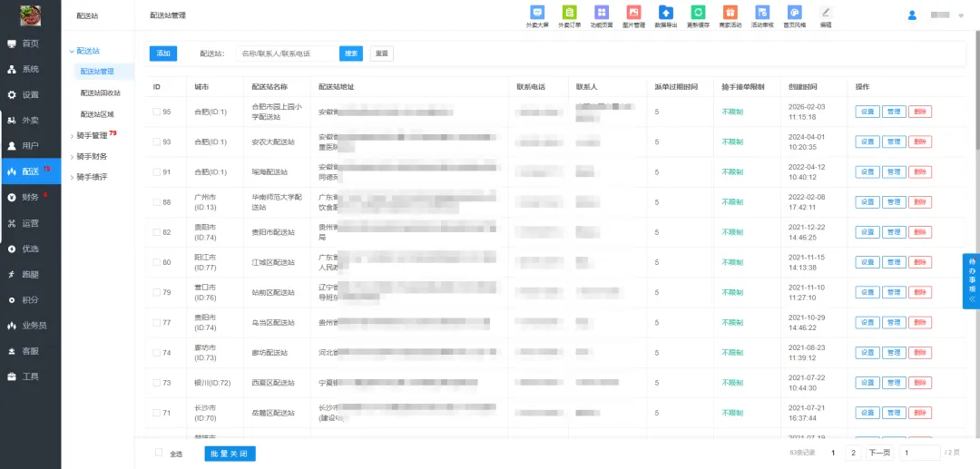The image size is (980, 469).
Task: Click the 数据导出 data export icon
Action: (666, 13)
